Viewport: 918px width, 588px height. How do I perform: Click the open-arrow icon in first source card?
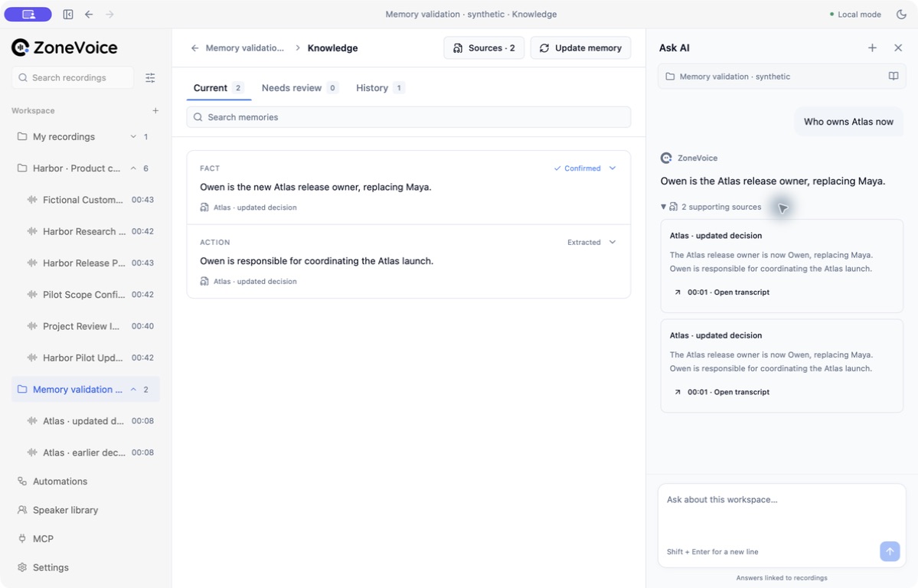click(678, 292)
